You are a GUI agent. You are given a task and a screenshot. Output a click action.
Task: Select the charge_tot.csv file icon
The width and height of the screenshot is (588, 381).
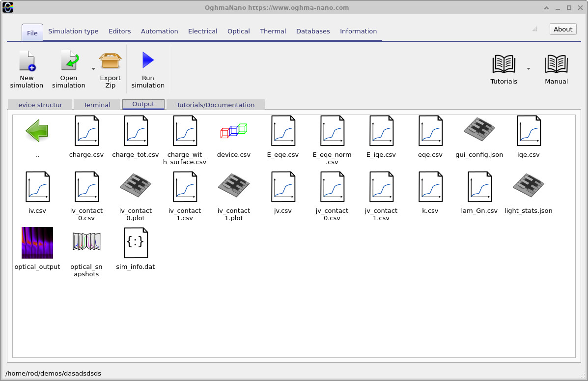tap(136, 131)
